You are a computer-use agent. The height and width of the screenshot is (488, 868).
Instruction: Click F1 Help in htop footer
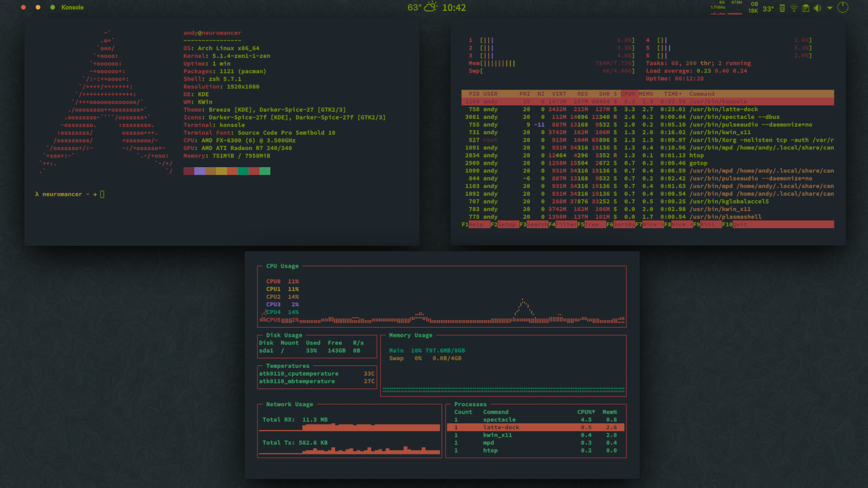[x=476, y=224]
